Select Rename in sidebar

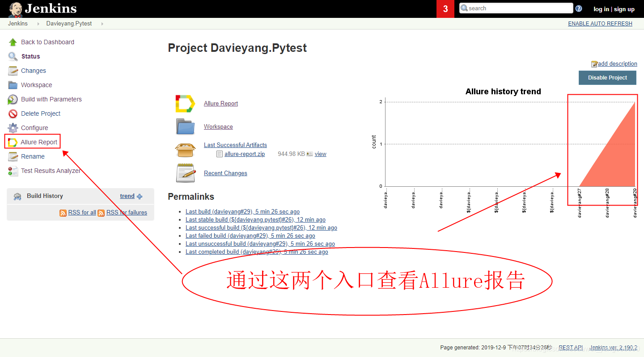(33, 156)
